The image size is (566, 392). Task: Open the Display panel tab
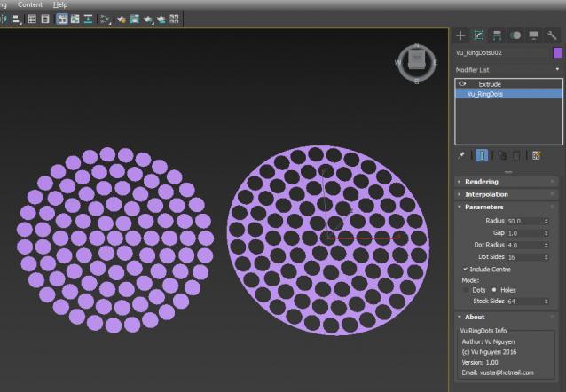[533, 35]
